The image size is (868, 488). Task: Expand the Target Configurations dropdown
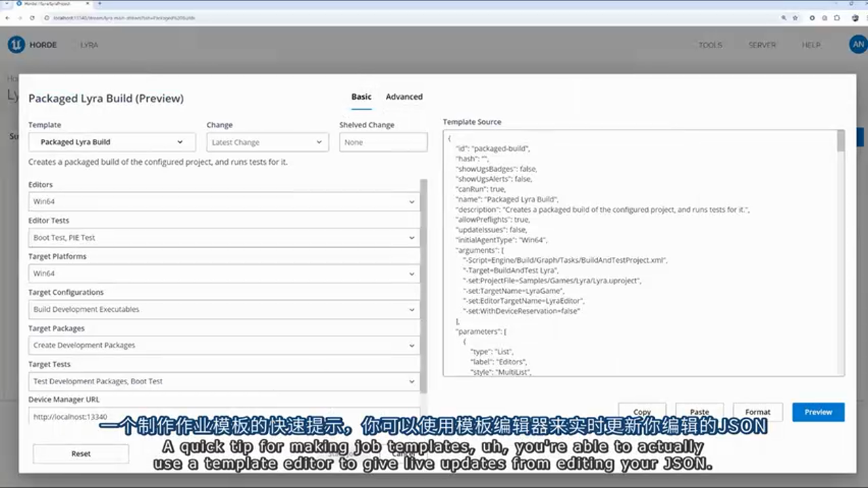tap(224, 310)
